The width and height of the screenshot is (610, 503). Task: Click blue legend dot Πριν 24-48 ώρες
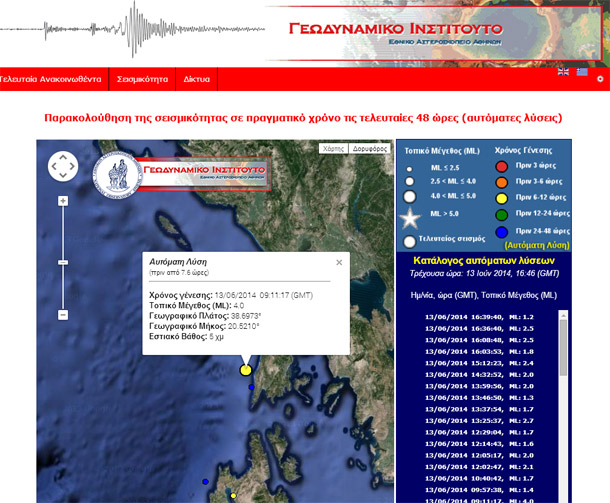pos(502,232)
